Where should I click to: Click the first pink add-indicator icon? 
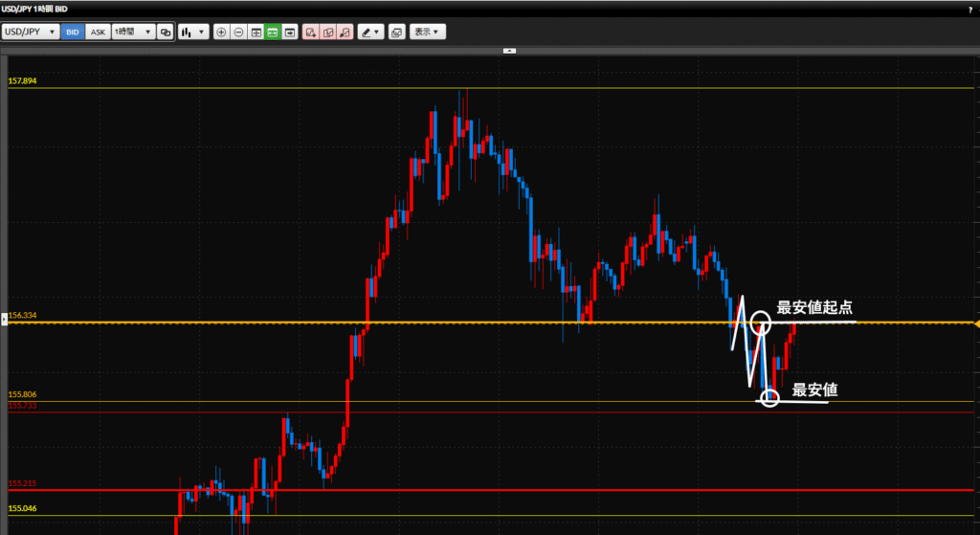tap(311, 32)
